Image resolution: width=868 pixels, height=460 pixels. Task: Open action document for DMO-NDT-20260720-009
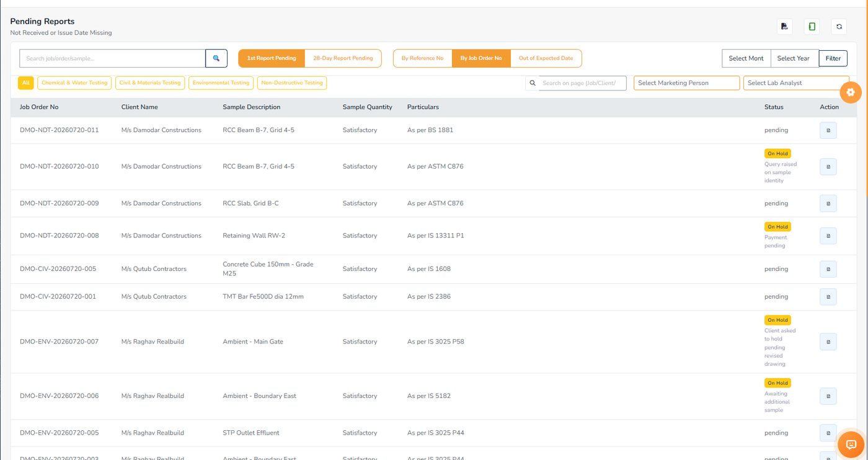coord(828,203)
